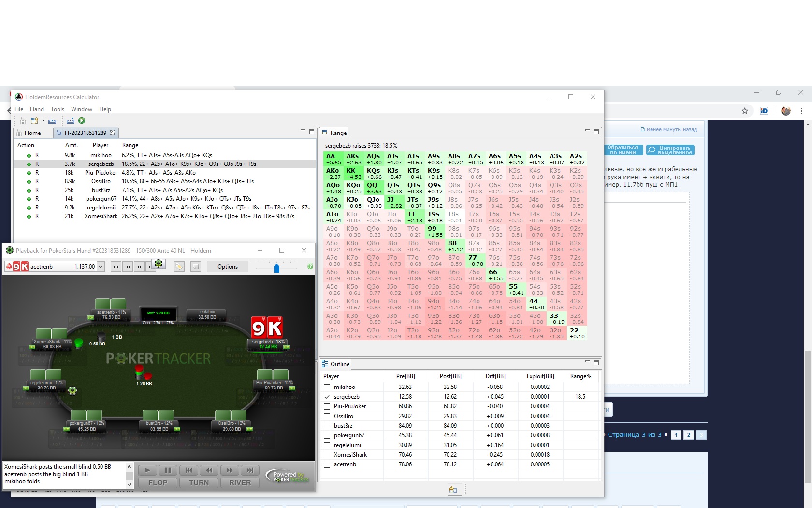
Task: Click the export toolbar icon
Action: 71,120
